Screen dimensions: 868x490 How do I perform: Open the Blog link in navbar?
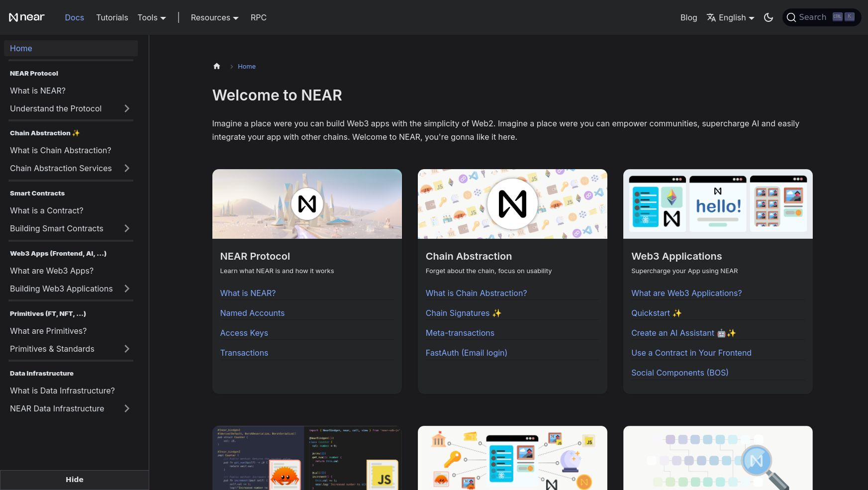[x=688, y=17]
